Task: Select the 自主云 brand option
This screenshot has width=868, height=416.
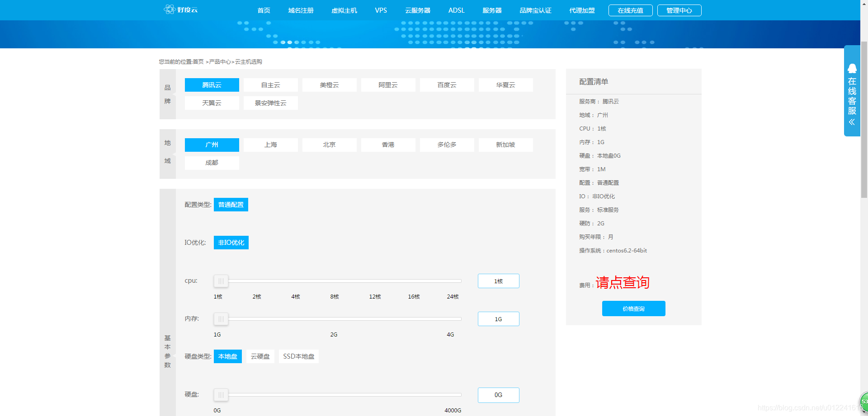Action: coord(270,85)
